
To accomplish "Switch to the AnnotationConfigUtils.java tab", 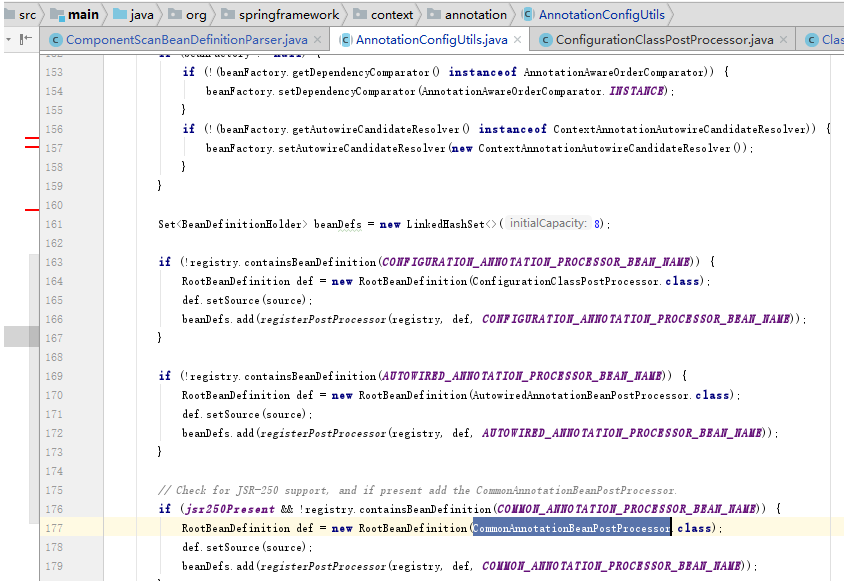I will pos(432,40).
